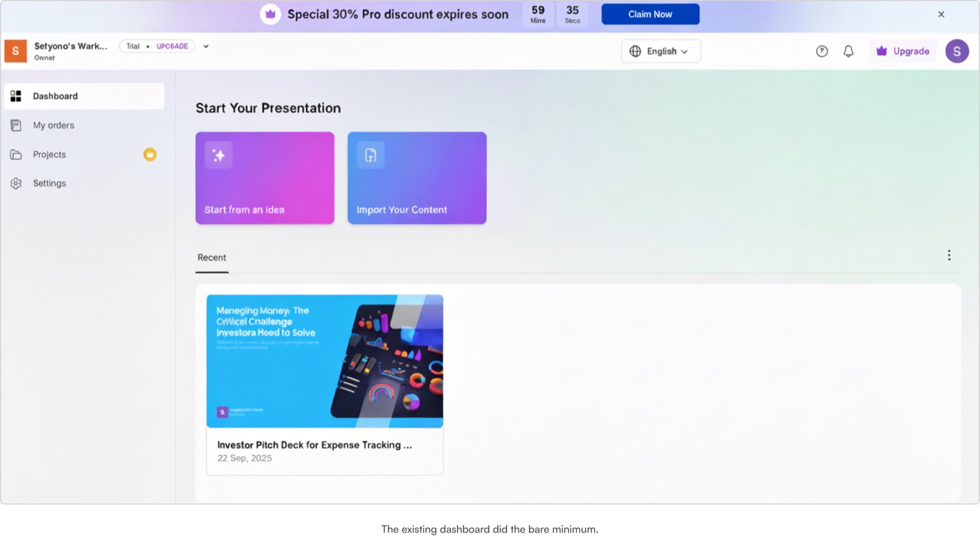This screenshot has height=536, width=980.
Task: Click the My orders receipt icon
Action: click(x=16, y=125)
